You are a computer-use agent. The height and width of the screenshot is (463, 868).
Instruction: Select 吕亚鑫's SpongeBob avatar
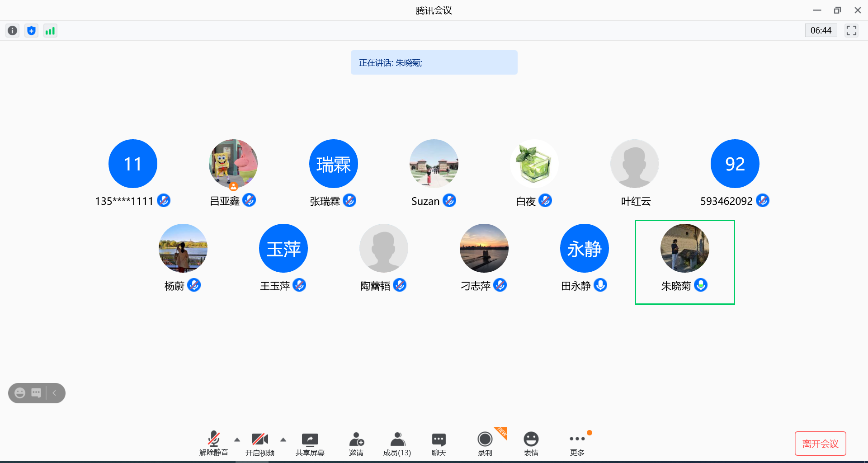click(x=233, y=164)
